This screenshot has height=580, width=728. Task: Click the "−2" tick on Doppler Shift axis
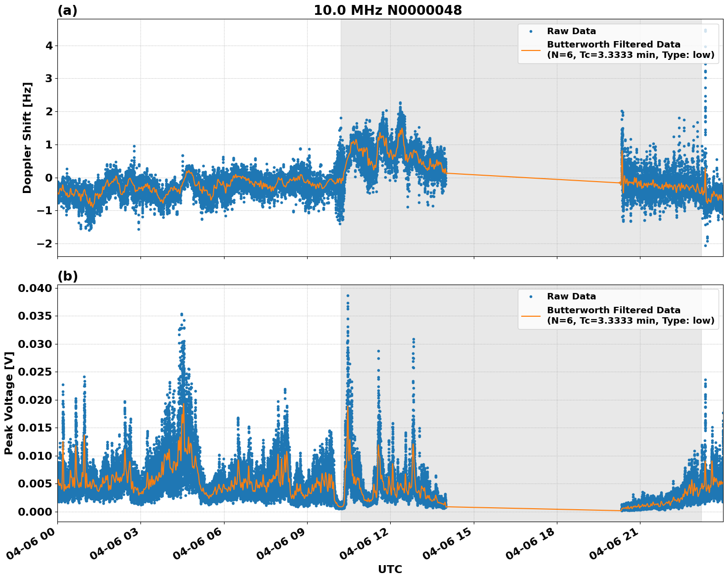[45, 243]
